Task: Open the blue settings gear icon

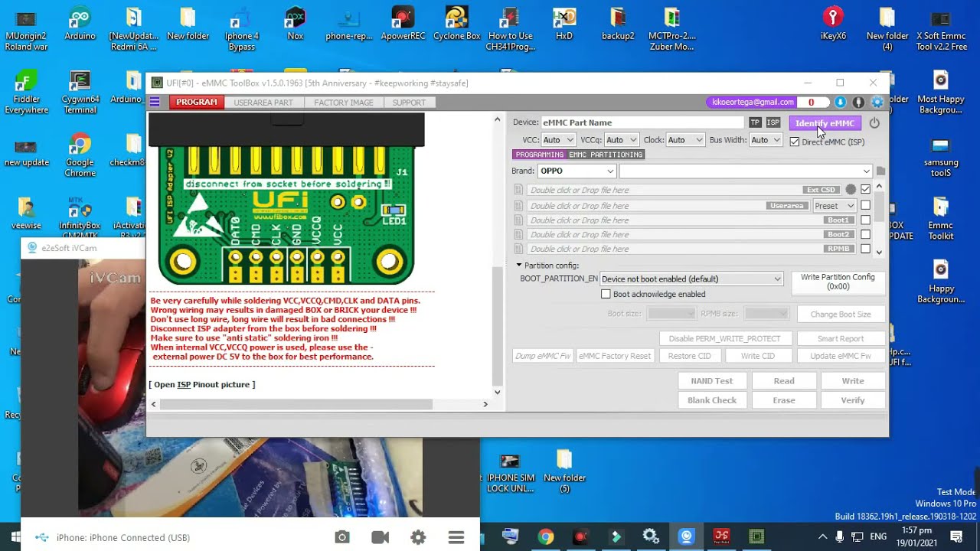Action: (x=877, y=102)
